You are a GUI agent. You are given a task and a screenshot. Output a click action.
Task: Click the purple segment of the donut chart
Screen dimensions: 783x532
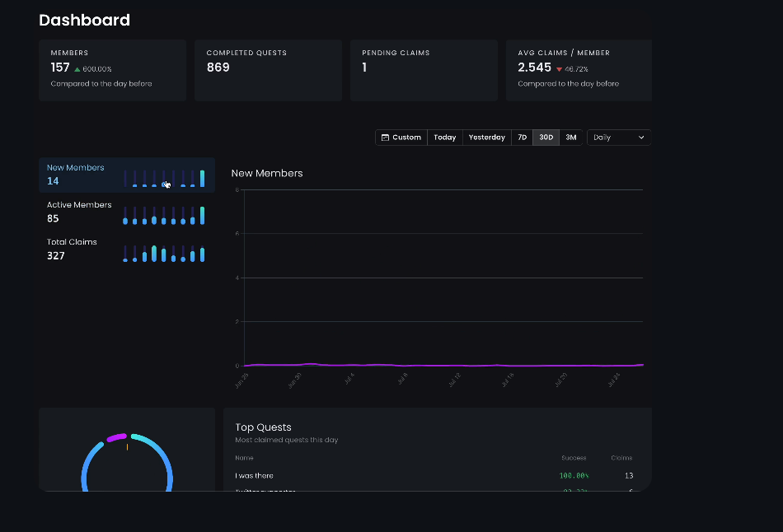tap(115, 437)
